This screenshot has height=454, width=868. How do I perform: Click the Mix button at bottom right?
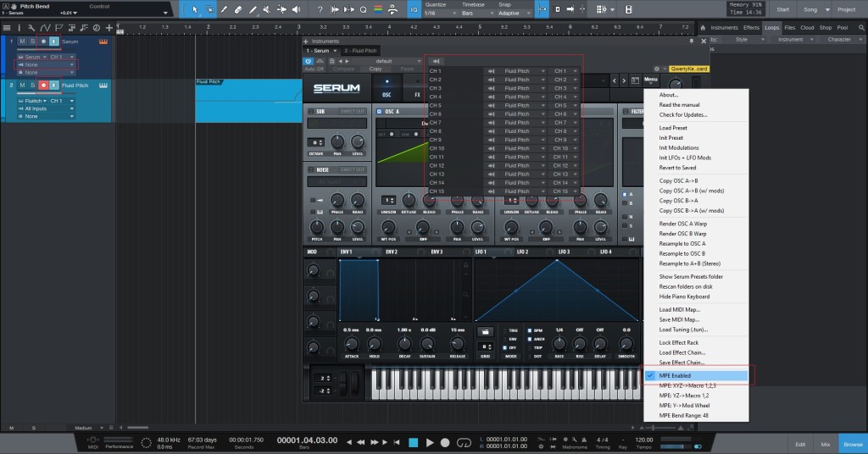point(826,444)
